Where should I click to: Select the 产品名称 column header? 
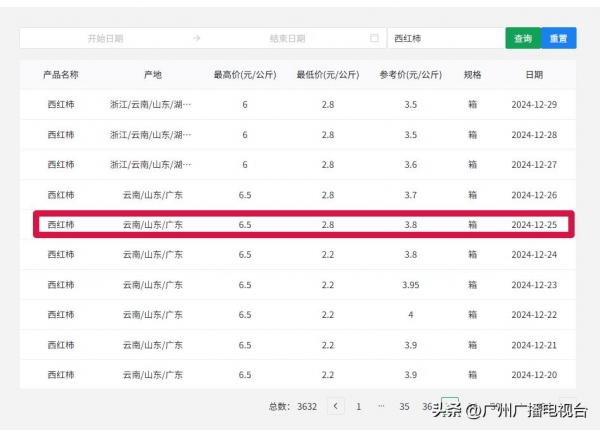coord(60,74)
